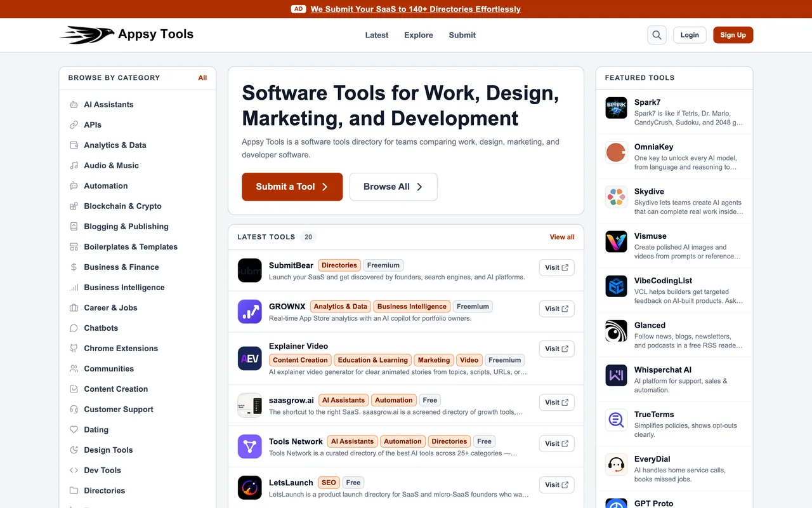This screenshot has height=508, width=812.
Task: Click the Tools Network purple logo
Action: (x=249, y=446)
